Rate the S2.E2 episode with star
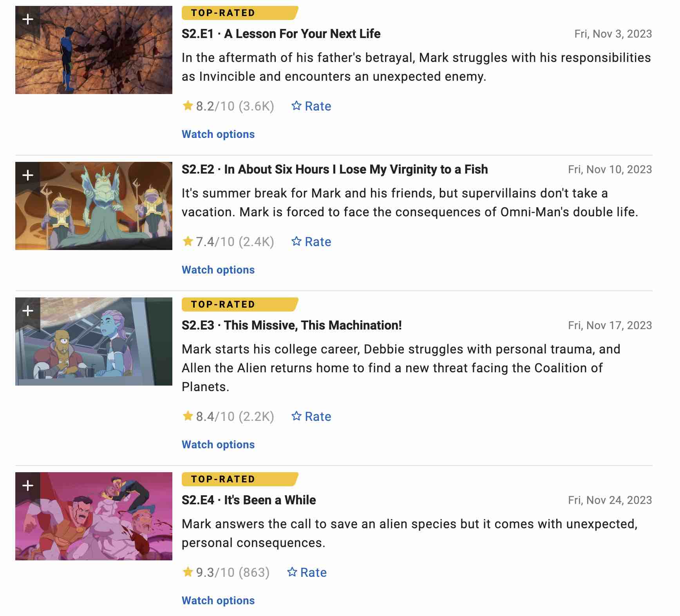 [x=311, y=242]
